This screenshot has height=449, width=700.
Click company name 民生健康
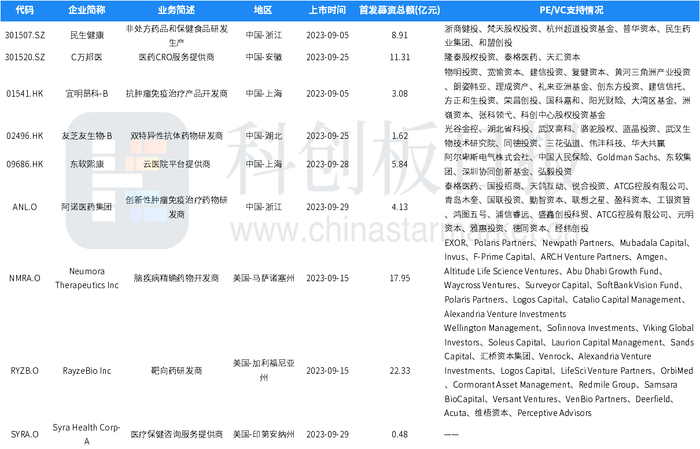pos(87,35)
